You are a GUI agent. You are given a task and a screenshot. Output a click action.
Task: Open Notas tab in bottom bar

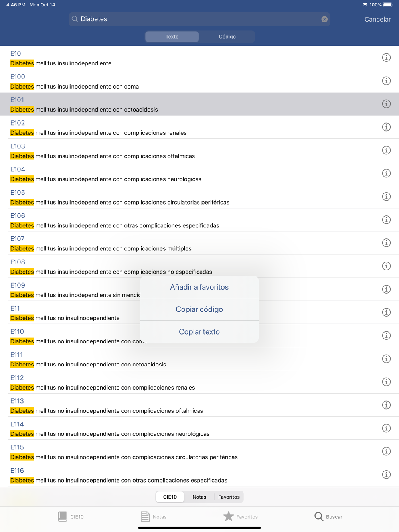coord(154,517)
